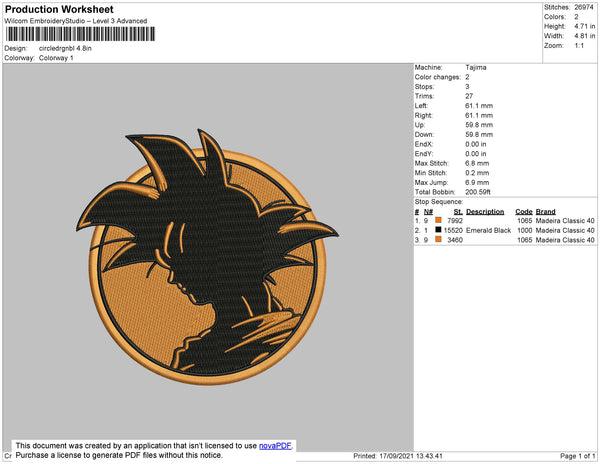This screenshot has width=600, height=464.
Task: Click the Stop Sequence label
Action: pos(439,202)
